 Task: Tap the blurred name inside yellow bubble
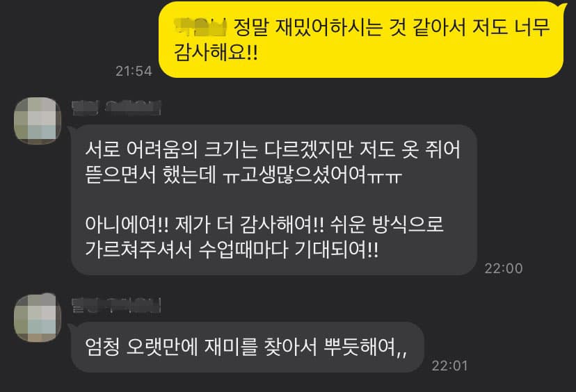200,27
